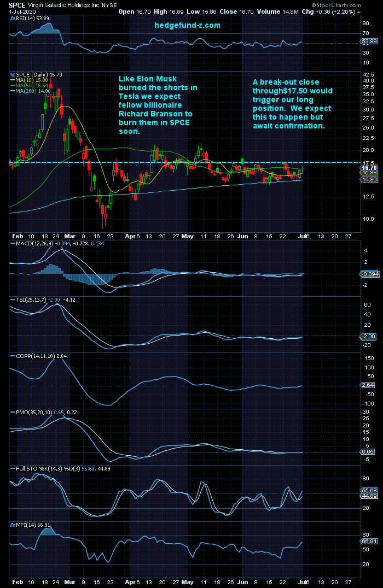This screenshot has height=588, width=383.
Task: Click the 14.80 MA(200) price tag
Action: click(369, 180)
